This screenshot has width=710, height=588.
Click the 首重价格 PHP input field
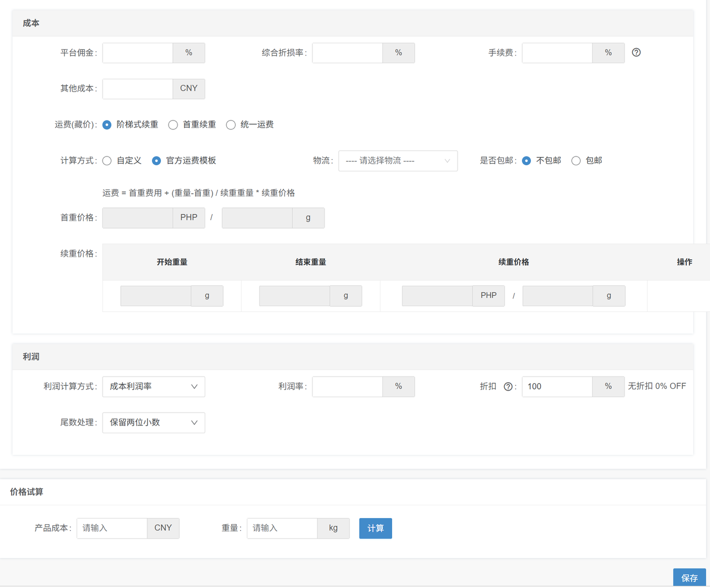tap(138, 218)
